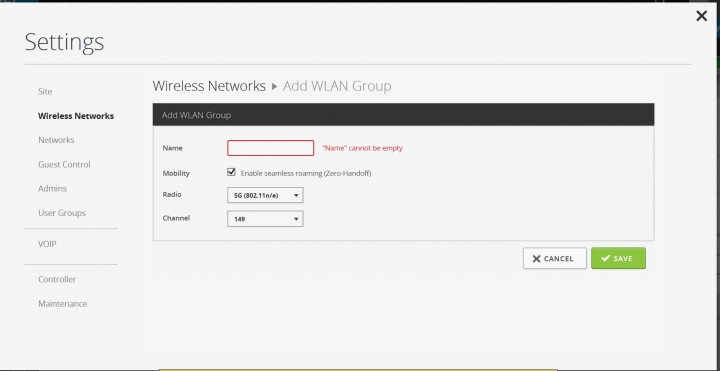Open the User Groups section
The height and width of the screenshot is (371, 720).
click(x=62, y=213)
